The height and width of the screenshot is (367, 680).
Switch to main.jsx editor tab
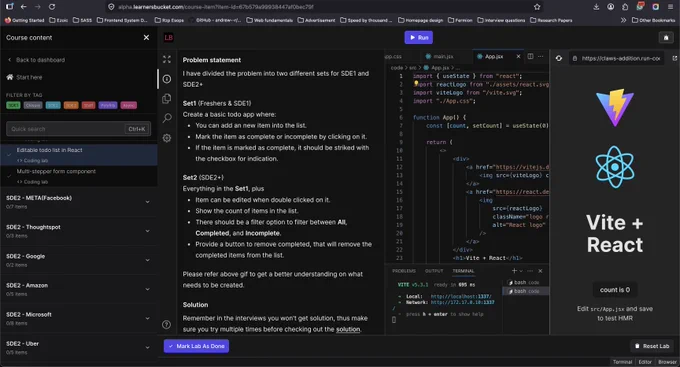(439, 56)
